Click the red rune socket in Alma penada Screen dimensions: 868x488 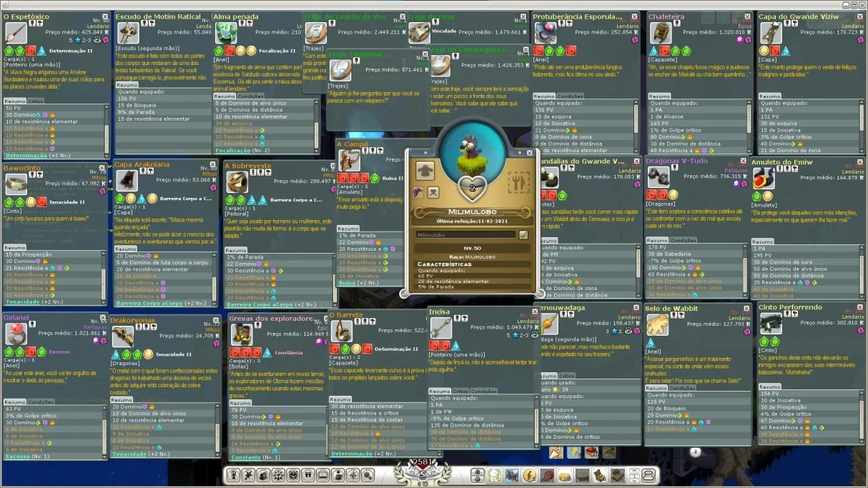pos(230,51)
